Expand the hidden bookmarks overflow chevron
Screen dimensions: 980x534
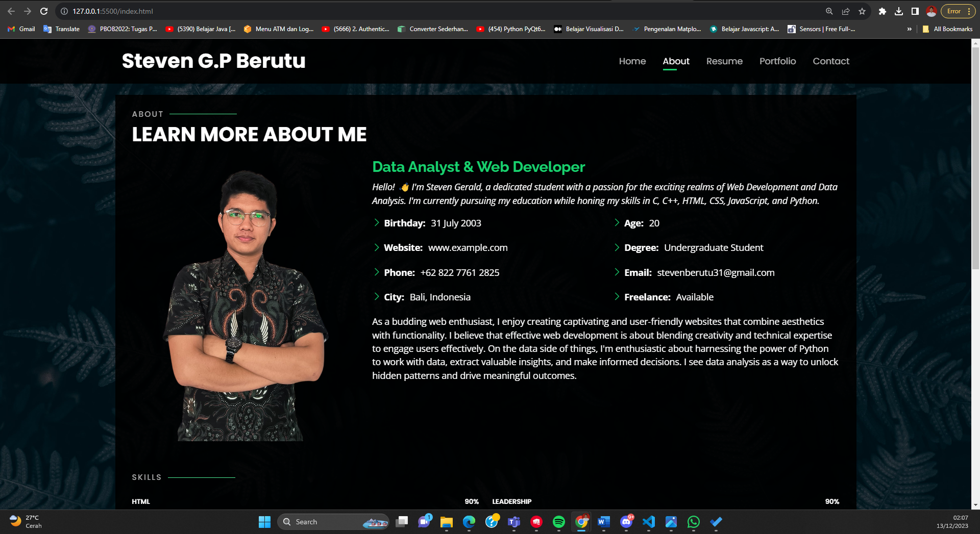[909, 29]
